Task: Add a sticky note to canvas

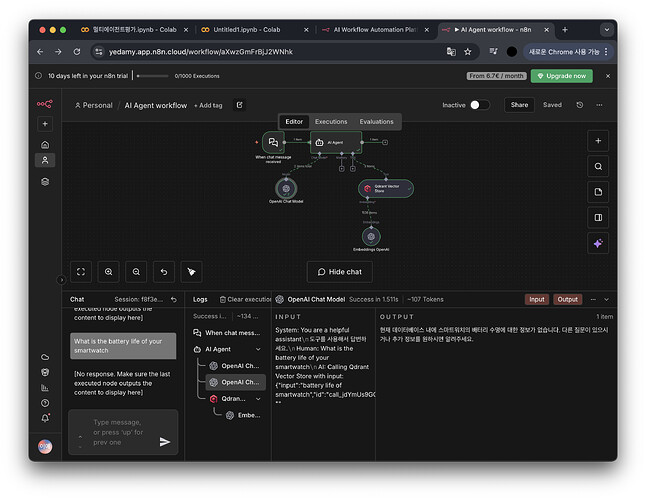Action: pyautogui.click(x=598, y=192)
